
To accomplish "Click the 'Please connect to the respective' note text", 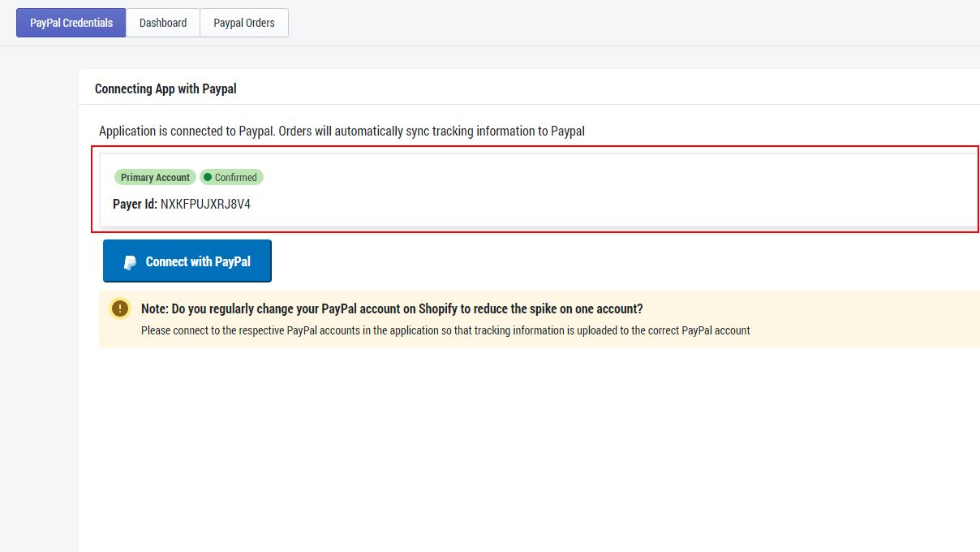I will tap(445, 330).
